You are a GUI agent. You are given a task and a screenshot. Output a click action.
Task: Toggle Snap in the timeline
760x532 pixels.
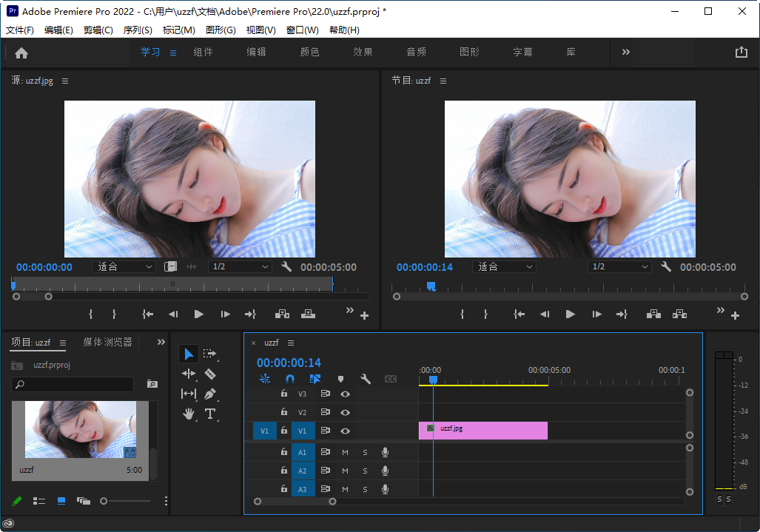click(290, 379)
